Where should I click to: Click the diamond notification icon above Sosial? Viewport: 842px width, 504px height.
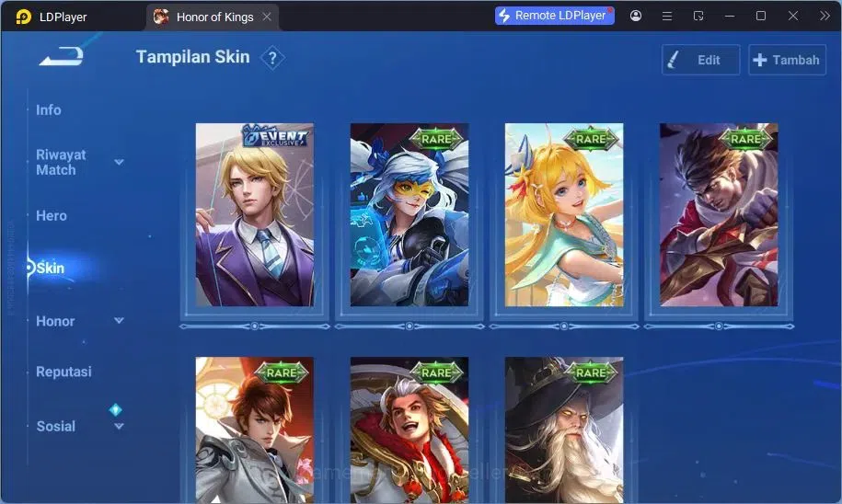[x=115, y=409]
